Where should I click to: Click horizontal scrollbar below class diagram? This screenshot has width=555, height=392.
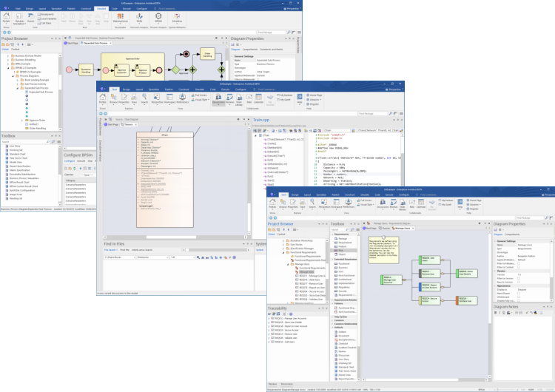coord(175,237)
